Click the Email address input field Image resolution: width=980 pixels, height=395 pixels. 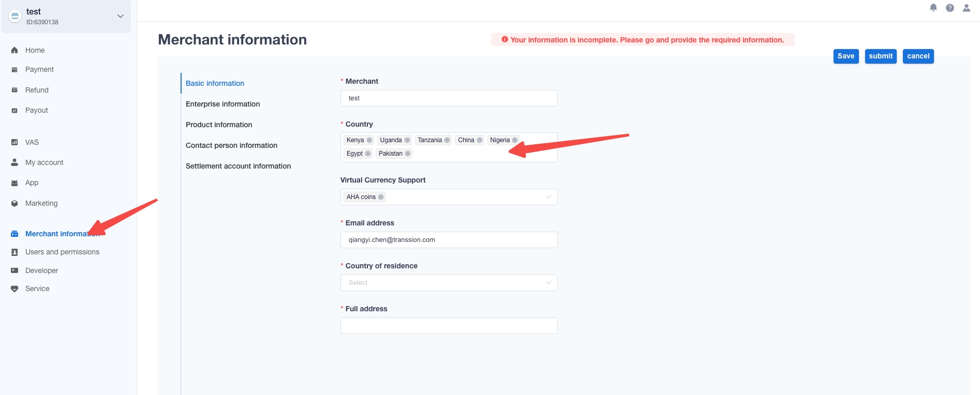point(449,240)
